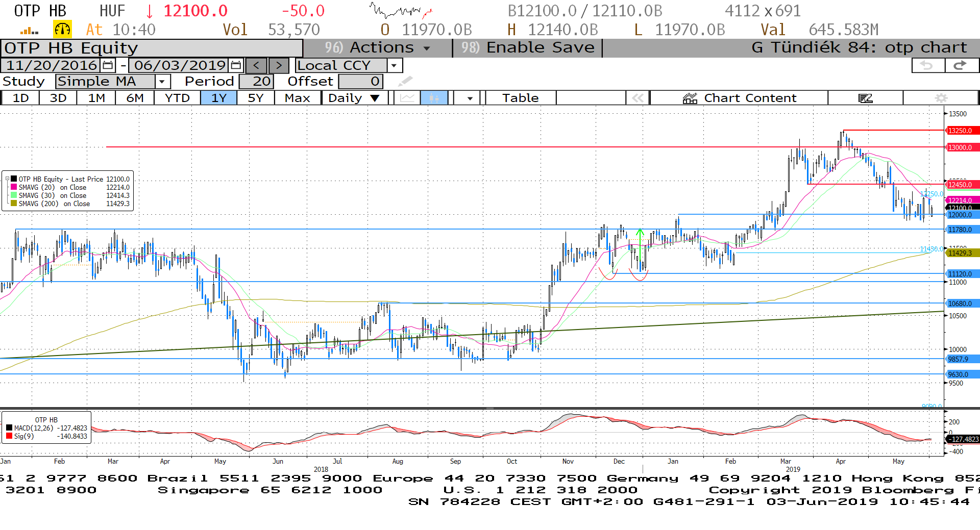Image resolution: width=980 pixels, height=530 pixels.
Task: Click the 9630.0 blue level label
Action: click(963, 374)
